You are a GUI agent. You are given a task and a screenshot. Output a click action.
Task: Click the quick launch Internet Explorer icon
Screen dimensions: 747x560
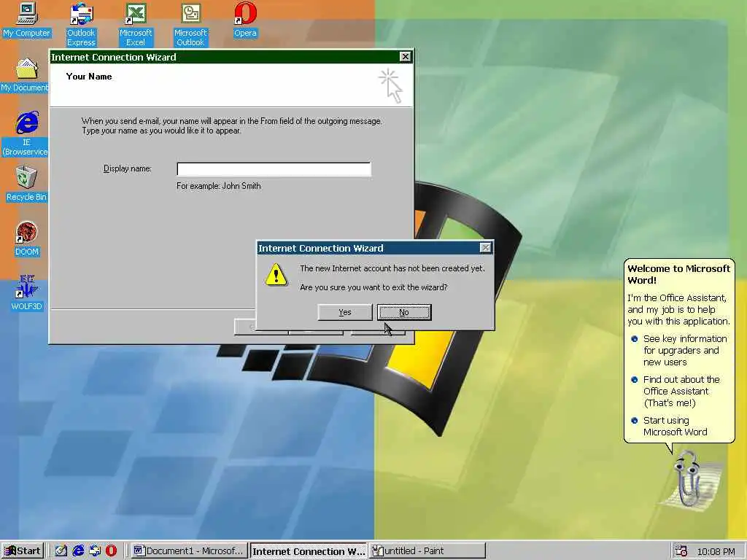click(78, 551)
